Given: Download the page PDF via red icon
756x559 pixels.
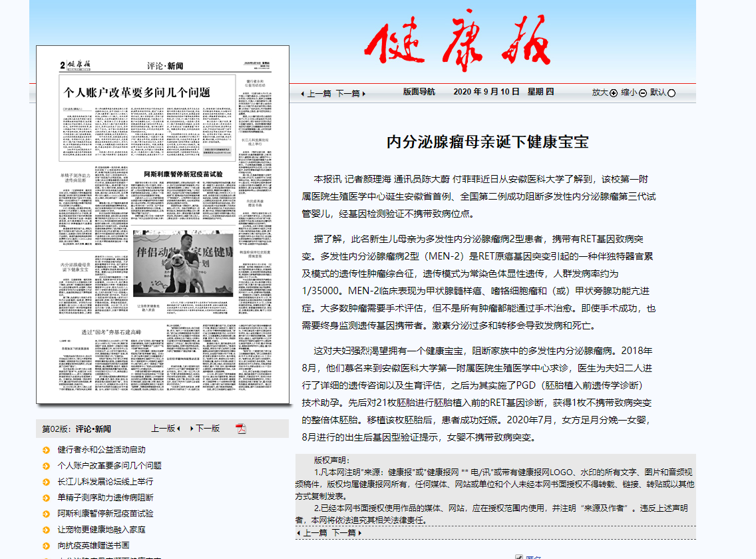Looking at the screenshot, I should (241, 429).
